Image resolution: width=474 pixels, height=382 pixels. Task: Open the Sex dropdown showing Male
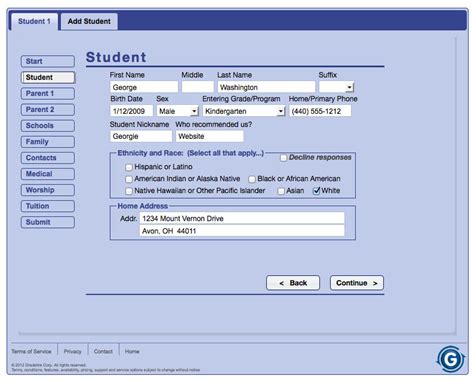(x=178, y=111)
